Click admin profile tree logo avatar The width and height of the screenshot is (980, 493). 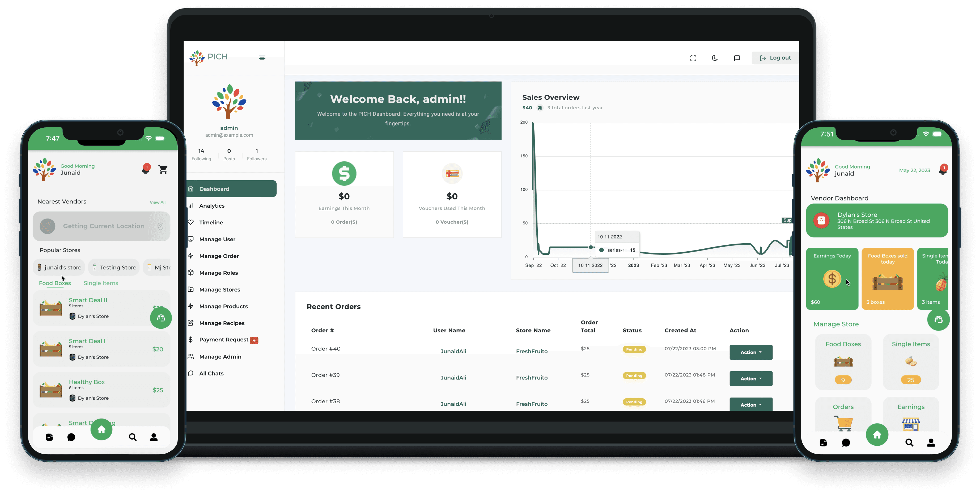click(x=229, y=101)
